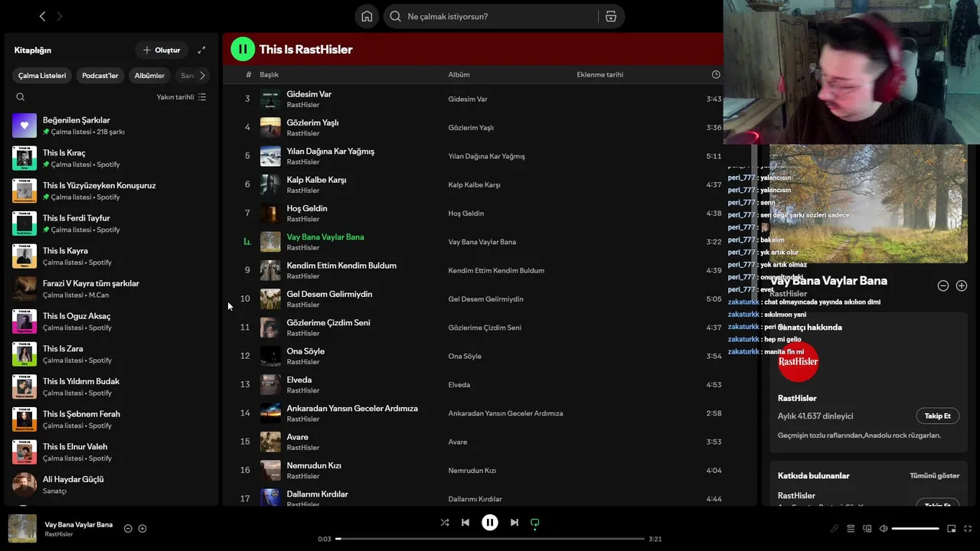Image resolution: width=980 pixels, height=551 pixels.
Task: Toggle shuffle in the player bar
Action: [x=445, y=523]
